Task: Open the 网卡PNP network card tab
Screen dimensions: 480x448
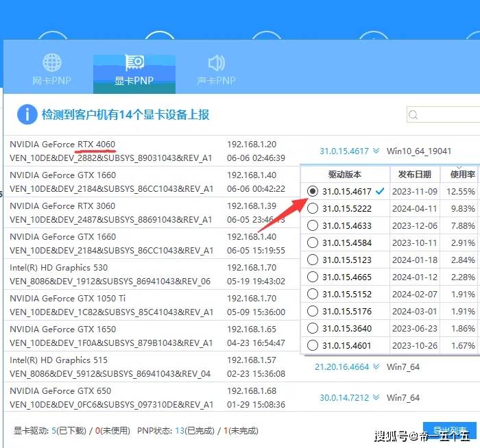Action: [51, 70]
